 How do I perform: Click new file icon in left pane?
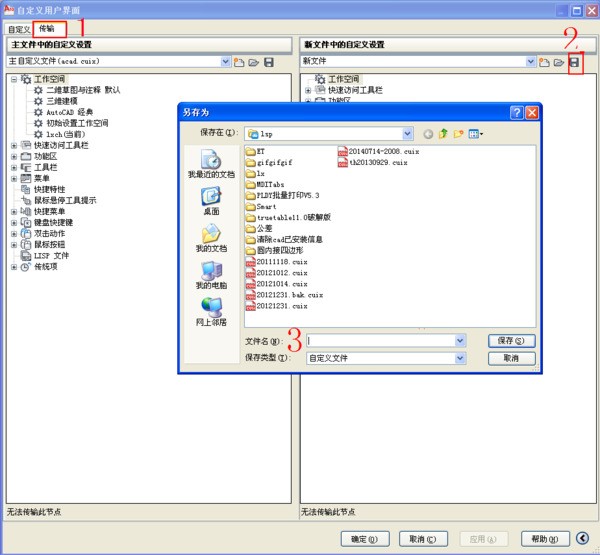(x=239, y=62)
